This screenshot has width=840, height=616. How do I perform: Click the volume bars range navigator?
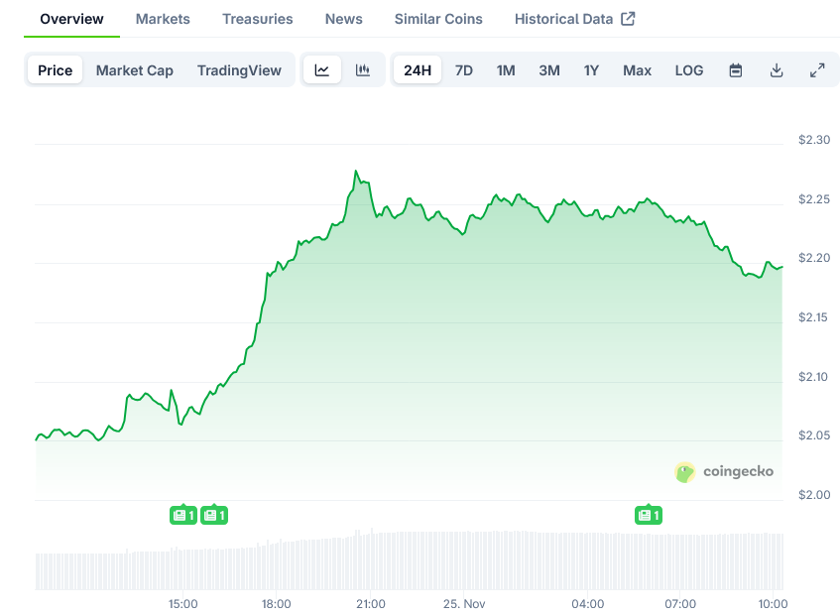pos(409,560)
